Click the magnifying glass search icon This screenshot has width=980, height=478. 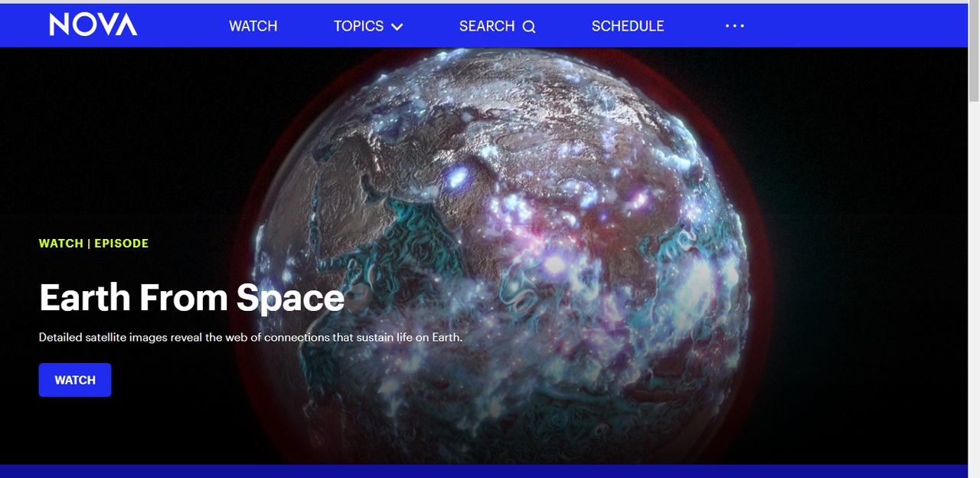529,27
